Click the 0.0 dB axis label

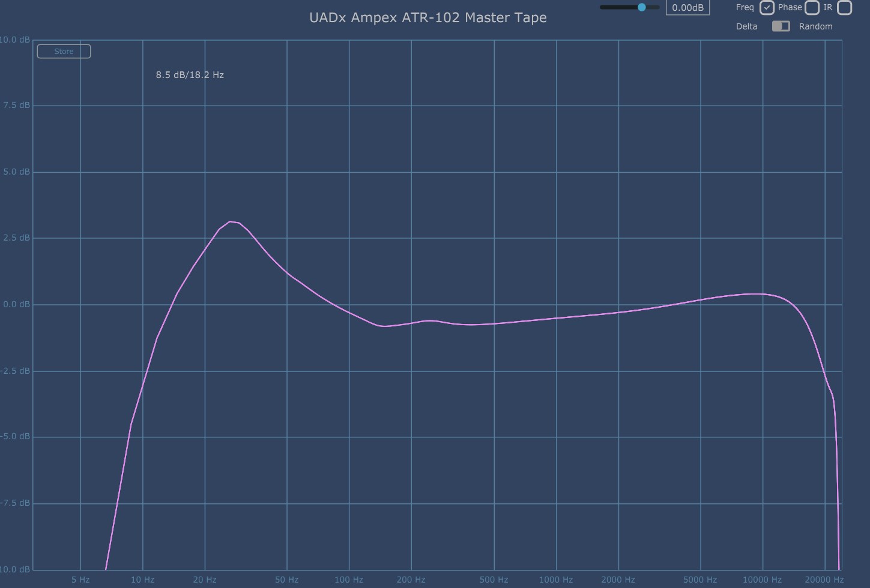point(16,304)
